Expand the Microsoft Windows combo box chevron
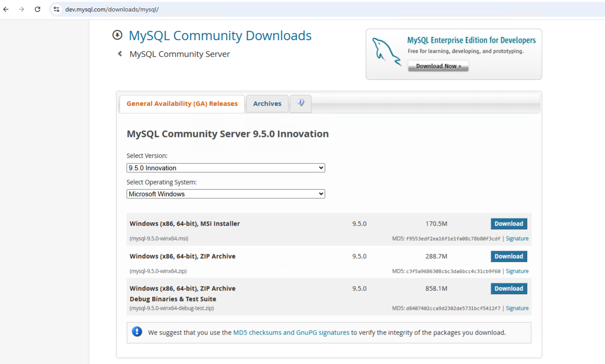 coord(321,194)
